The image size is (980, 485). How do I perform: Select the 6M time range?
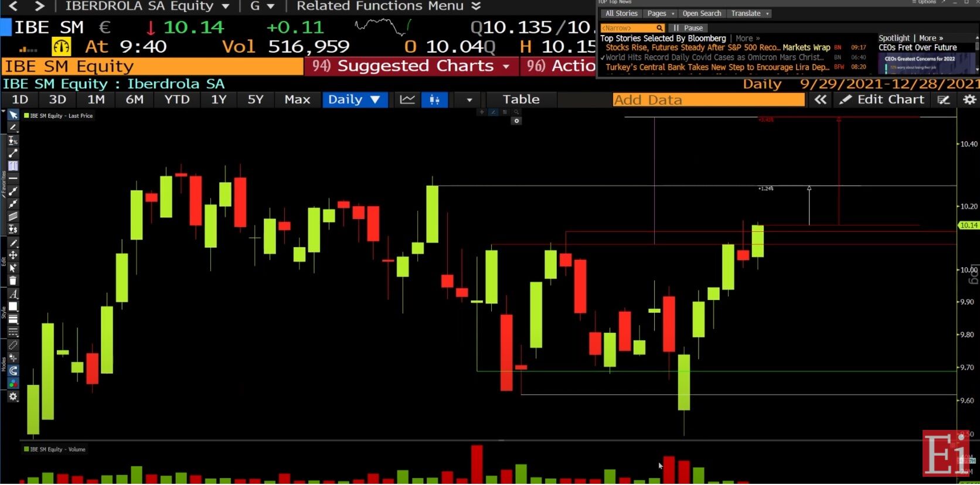135,100
